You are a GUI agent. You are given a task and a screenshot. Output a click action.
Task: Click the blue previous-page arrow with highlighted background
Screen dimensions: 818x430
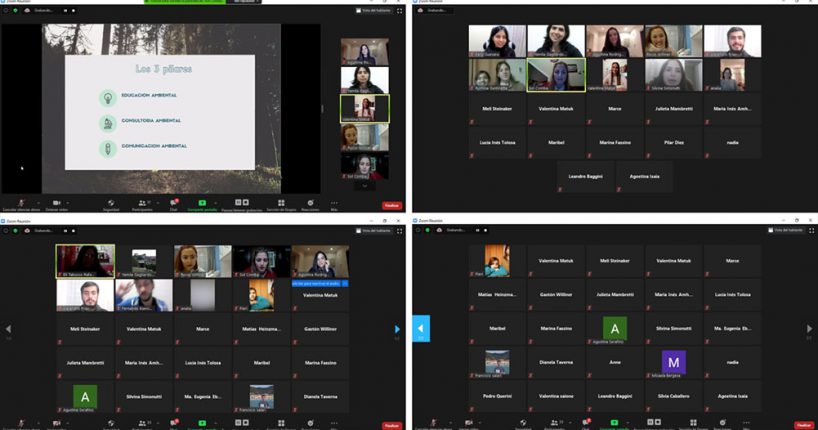[x=420, y=328]
